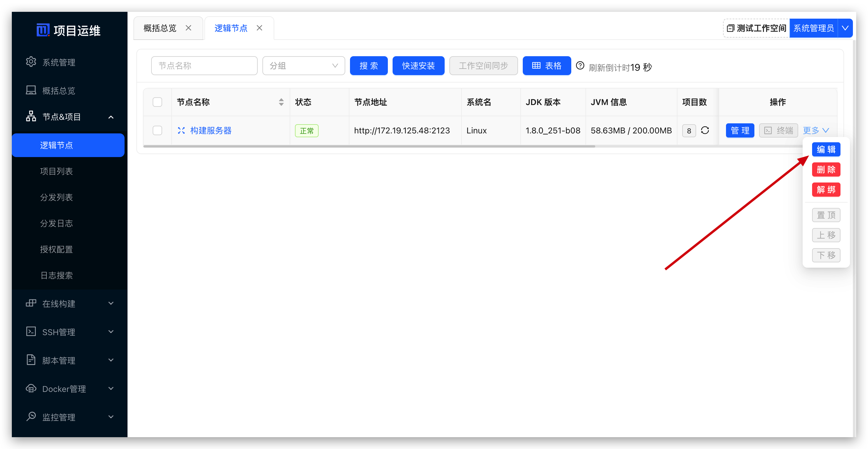Check the table header select-all checkbox
Screen dimensions: 868x449
pos(157,102)
